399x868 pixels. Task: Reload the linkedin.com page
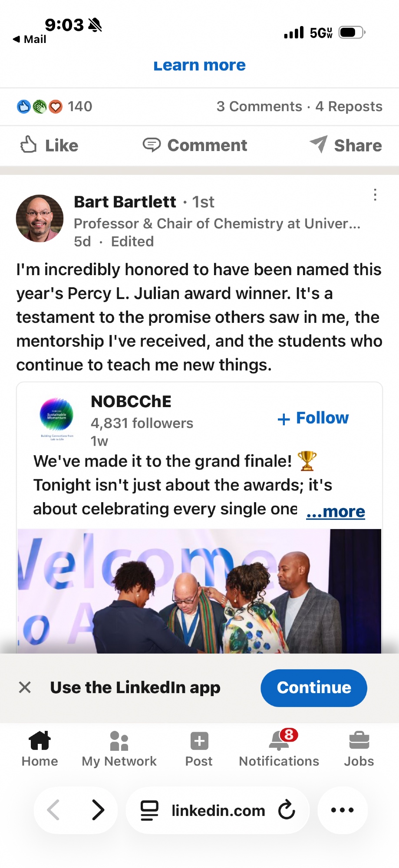(287, 810)
